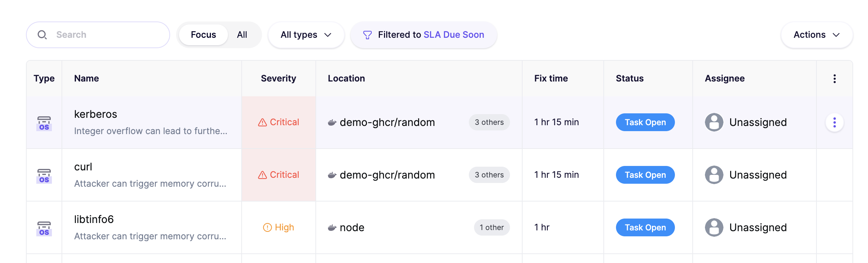Click the Critical severity cell for curl
The height and width of the screenshot is (263, 868).
(279, 175)
